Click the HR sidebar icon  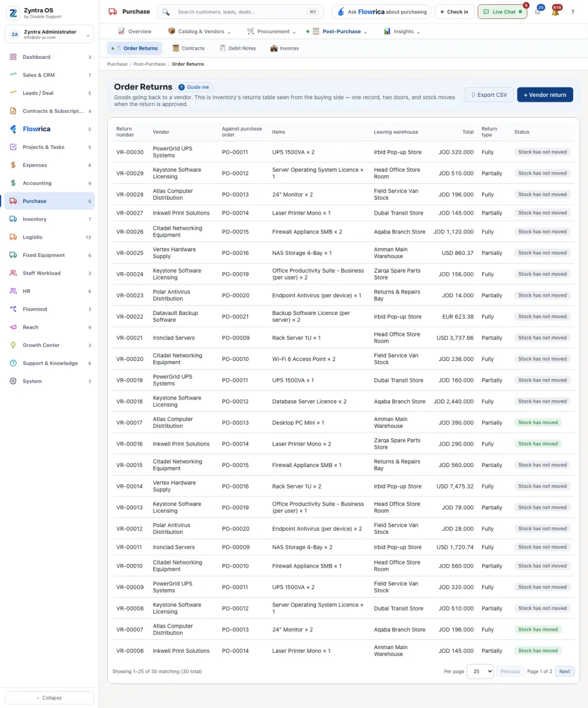click(13, 291)
